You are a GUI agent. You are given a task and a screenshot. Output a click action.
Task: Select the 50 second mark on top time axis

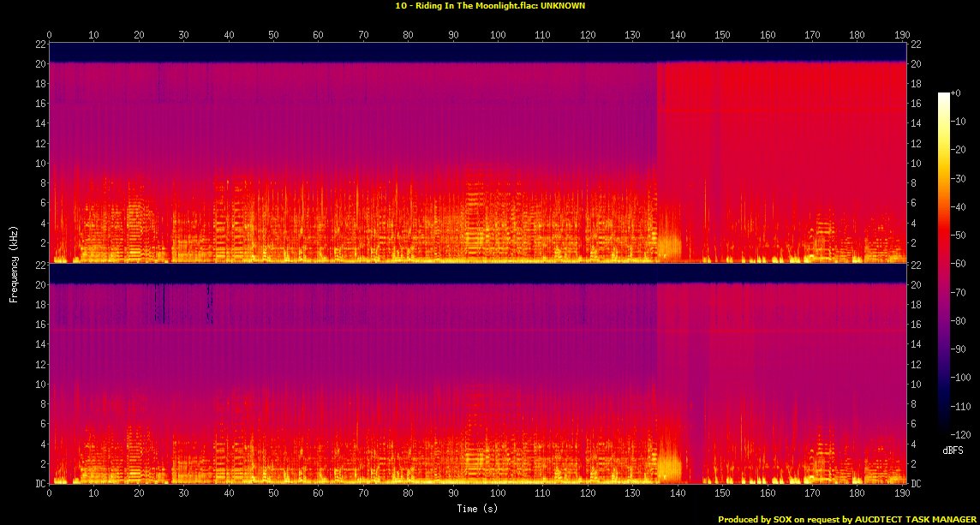pos(273,35)
